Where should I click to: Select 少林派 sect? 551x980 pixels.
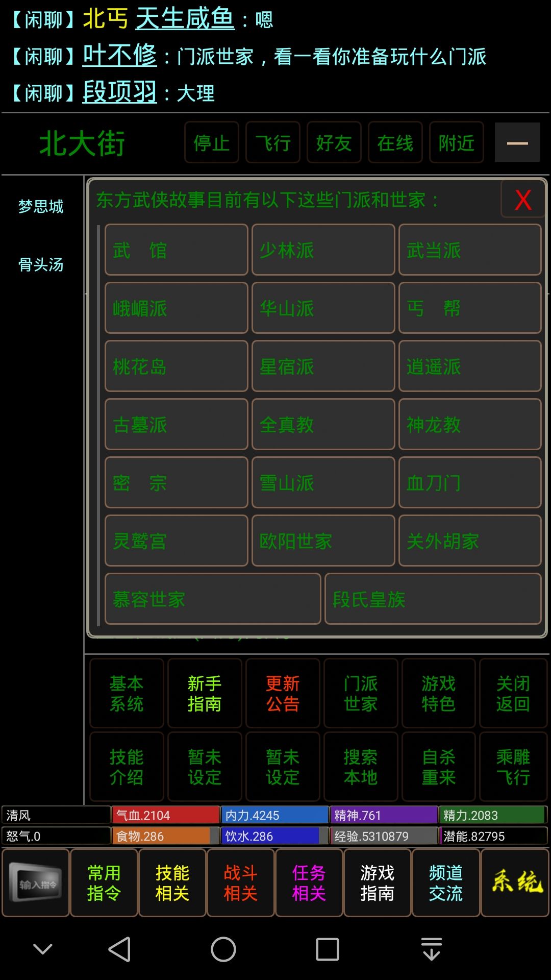point(323,250)
